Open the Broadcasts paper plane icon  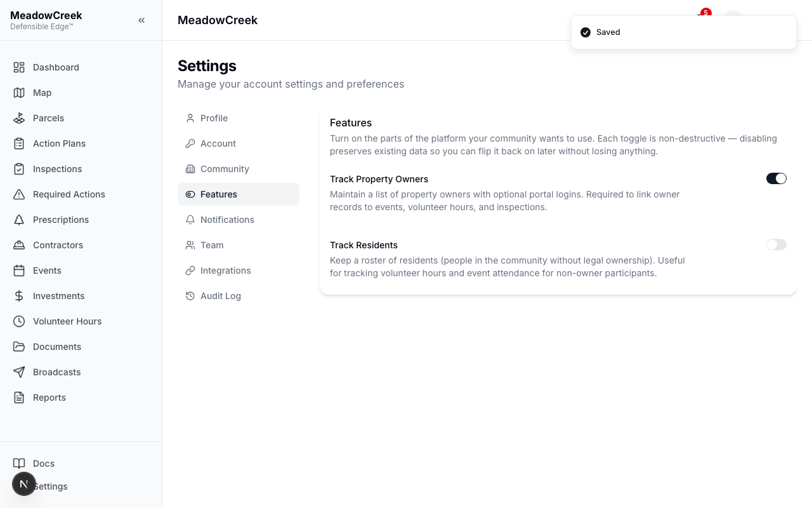click(19, 372)
